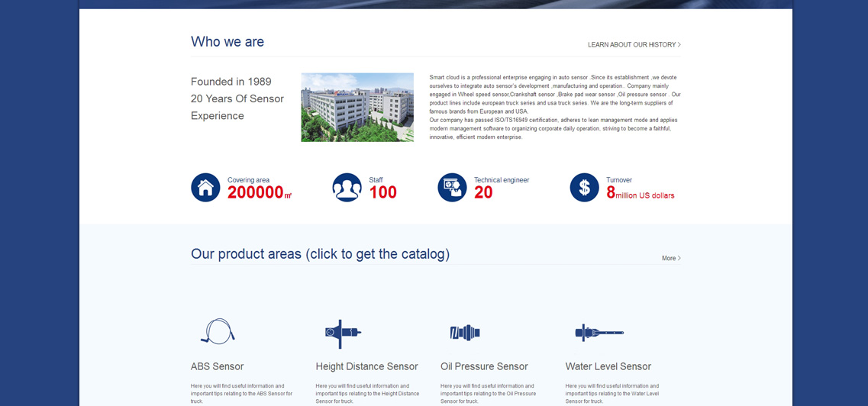Image resolution: width=868 pixels, height=406 pixels.
Task: Click the Founded in 1989 text
Action: [231, 82]
